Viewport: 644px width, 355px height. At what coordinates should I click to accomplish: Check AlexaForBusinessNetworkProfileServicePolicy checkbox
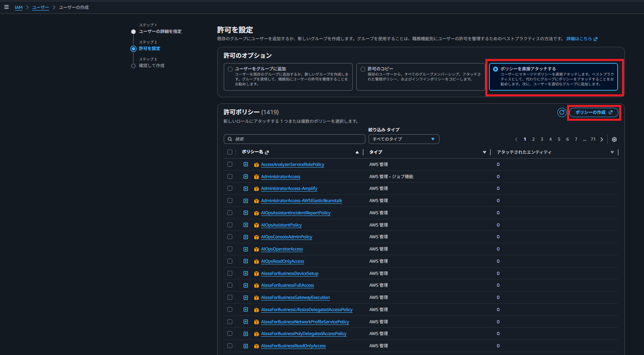coord(230,322)
